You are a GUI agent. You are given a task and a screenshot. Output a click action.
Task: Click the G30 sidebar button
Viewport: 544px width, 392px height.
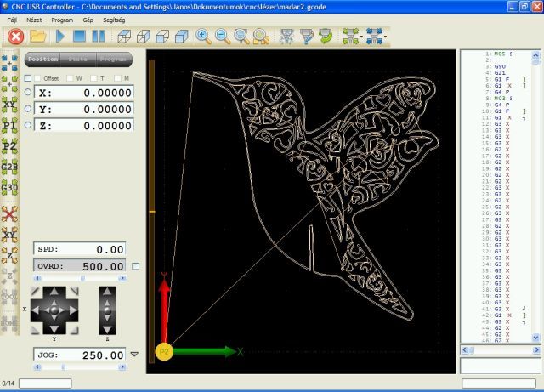(10, 187)
